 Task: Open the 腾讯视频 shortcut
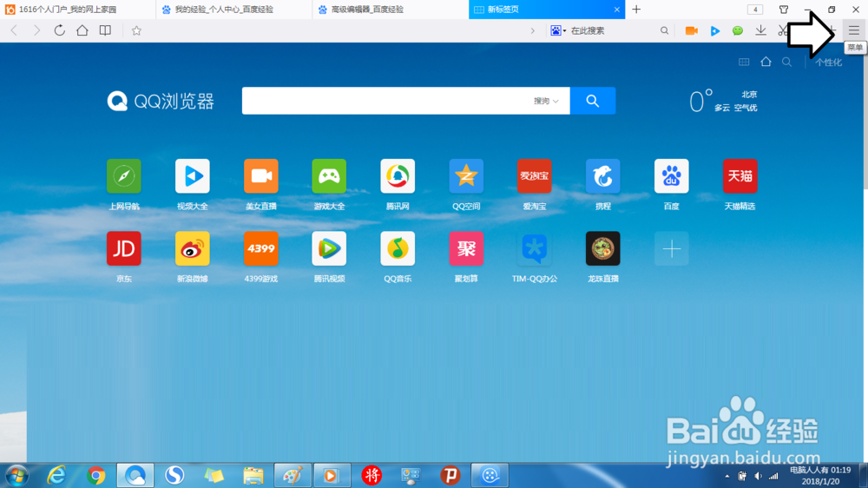(329, 257)
